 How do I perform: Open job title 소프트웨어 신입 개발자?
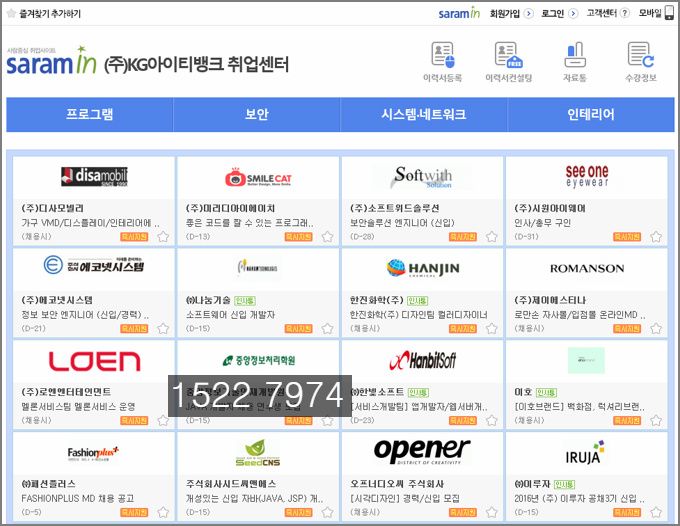tap(230, 315)
